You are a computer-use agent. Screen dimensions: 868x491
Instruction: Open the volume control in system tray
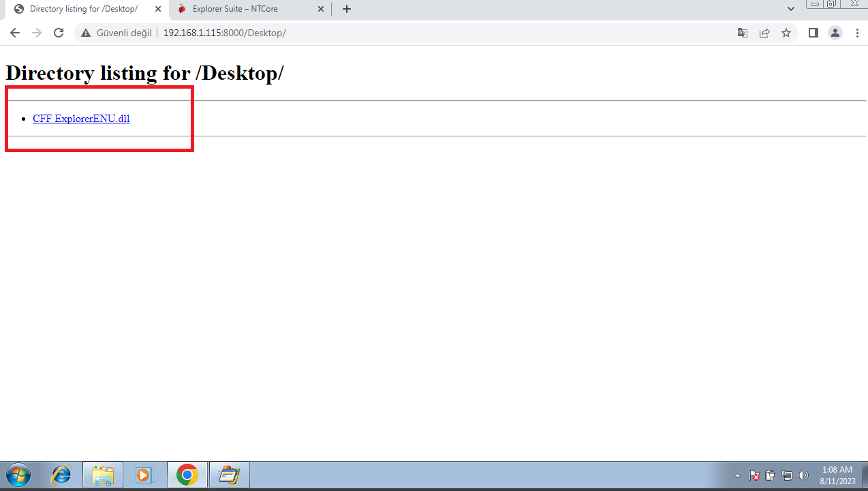click(x=803, y=475)
